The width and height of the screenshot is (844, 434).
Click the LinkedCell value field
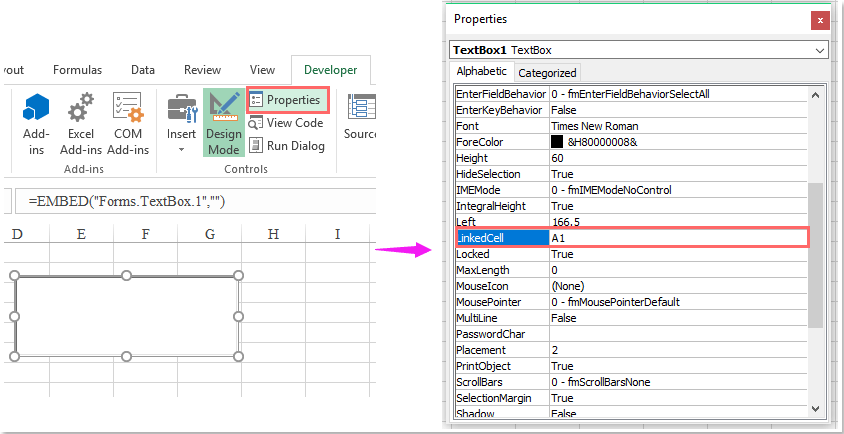tap(676, 238)
